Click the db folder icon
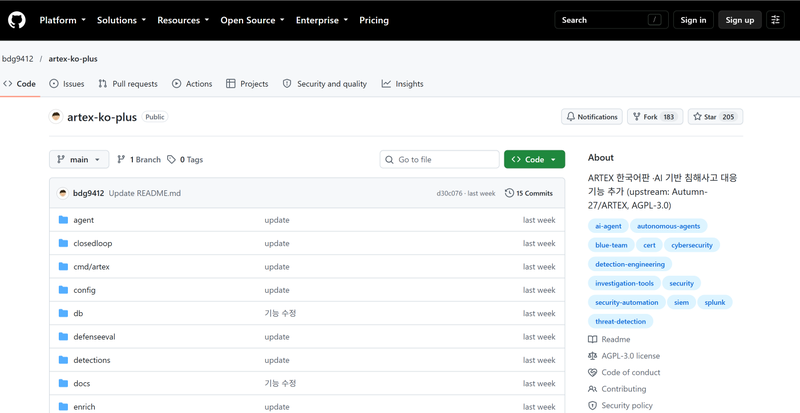The width and height of the screenshot is (800, 413). pyautogui.click(x=63, y=313)
